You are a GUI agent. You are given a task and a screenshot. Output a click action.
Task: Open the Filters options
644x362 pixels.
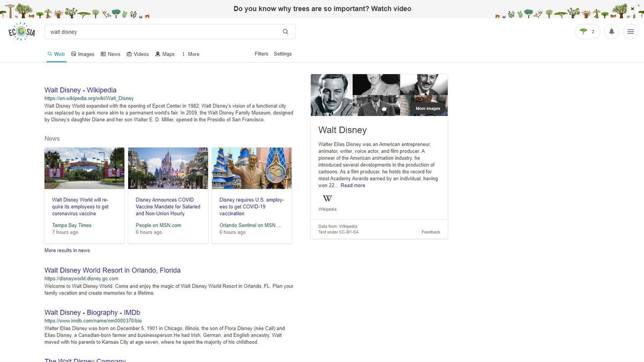click(x=261, y=54)
